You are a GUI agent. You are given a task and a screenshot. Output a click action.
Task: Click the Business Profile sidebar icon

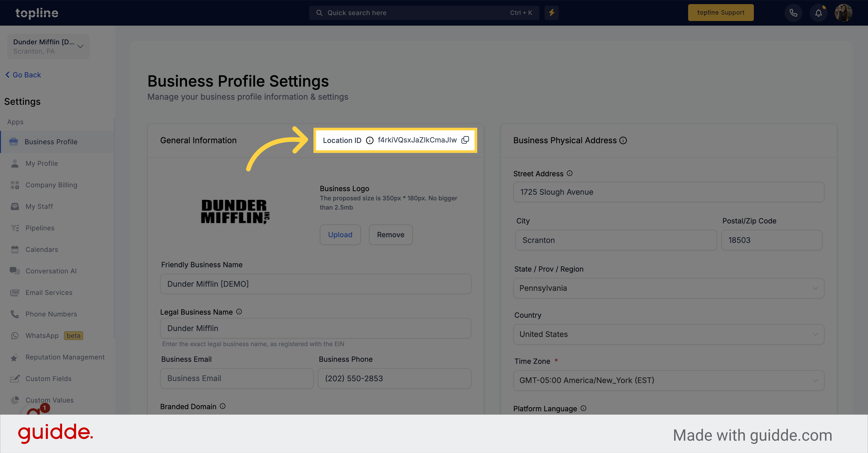pyautogui.click(x=14, y=141)
